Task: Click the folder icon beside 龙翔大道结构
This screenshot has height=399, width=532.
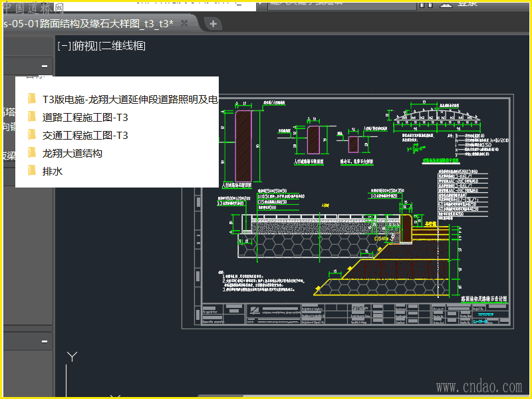Action: (31, 153)
